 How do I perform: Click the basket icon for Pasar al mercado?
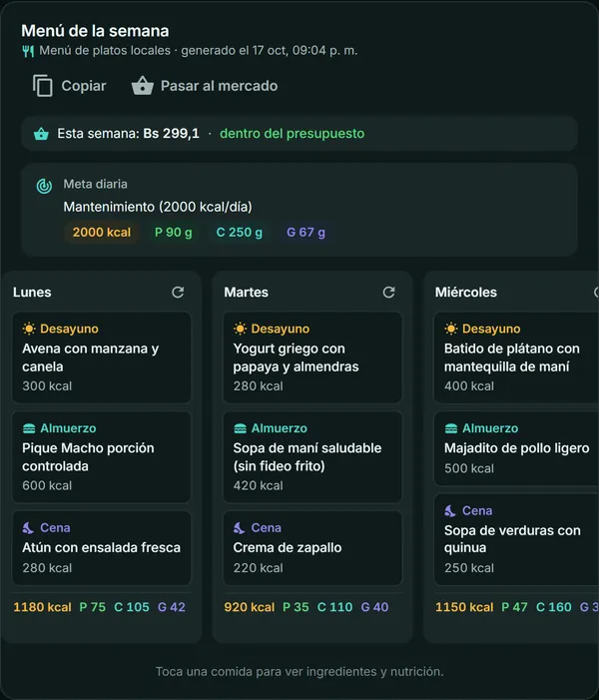(143, 86)
